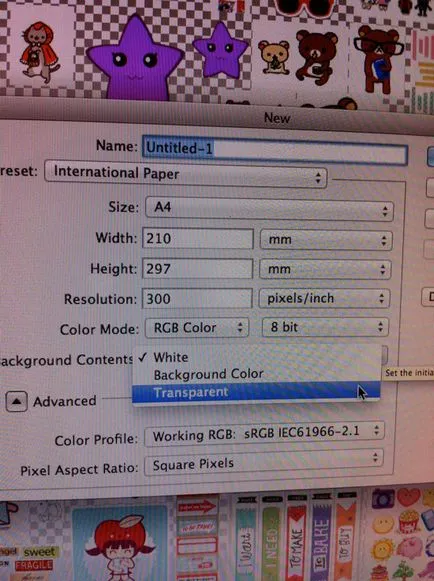The height and width of the screenshot is (581, 434).
Task: Click the 'Color Mode:' label
Action: click(99, 329)
